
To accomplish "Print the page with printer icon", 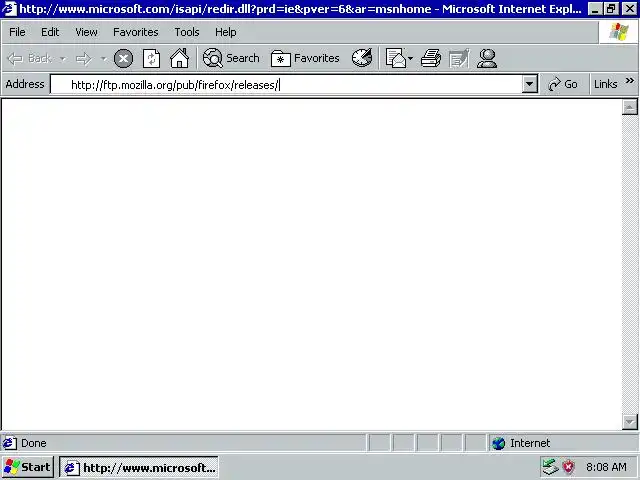I will click(x=431, y=58).
